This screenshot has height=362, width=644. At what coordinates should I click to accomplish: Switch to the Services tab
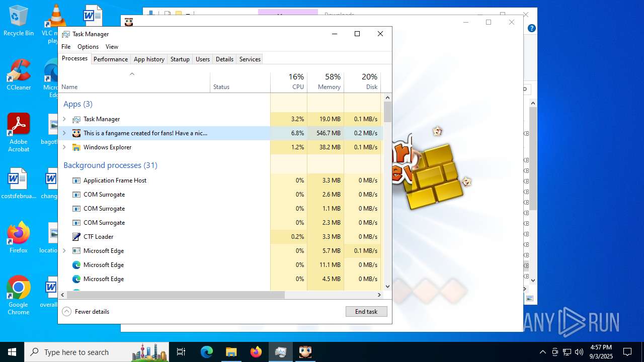[x=250, y=59]
